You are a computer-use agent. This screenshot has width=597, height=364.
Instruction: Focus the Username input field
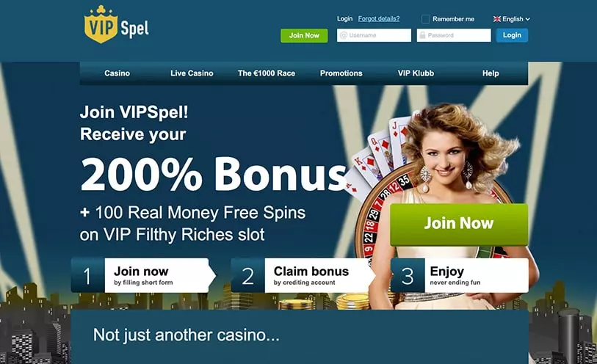(374, 35)
